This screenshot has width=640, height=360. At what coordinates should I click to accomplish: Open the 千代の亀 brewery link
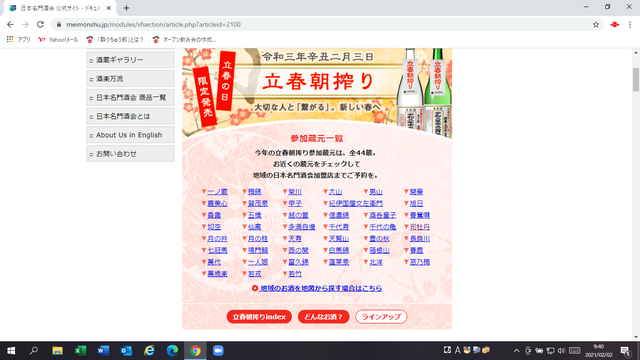pyautogui.click(x=382, y=227)
